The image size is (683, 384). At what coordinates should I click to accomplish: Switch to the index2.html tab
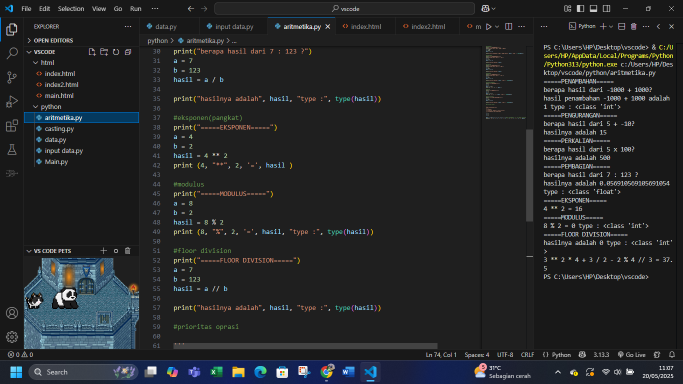point(428,27)
